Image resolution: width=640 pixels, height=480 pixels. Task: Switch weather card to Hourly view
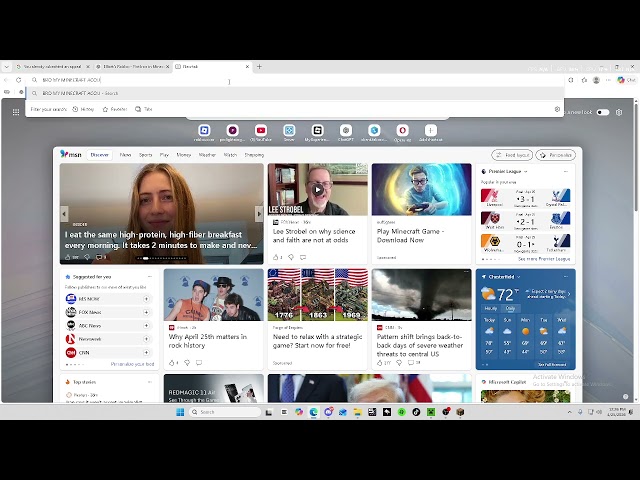[x=491, y=309]
